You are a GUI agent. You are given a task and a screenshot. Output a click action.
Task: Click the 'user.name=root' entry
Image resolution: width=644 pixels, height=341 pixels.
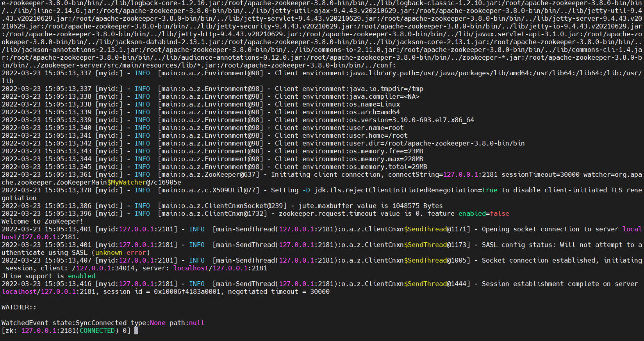tap(376, 128)
